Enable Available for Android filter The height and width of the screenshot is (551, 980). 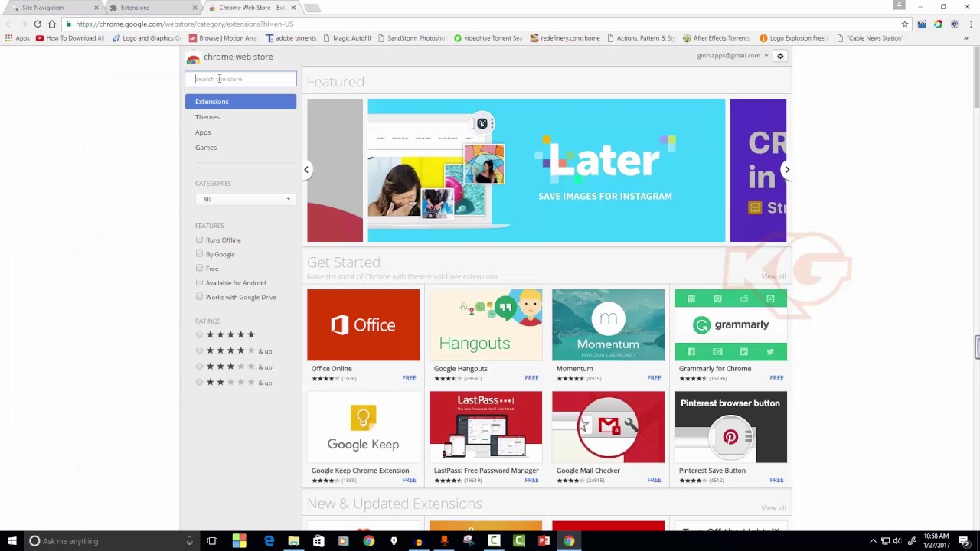tap(200, 282)
